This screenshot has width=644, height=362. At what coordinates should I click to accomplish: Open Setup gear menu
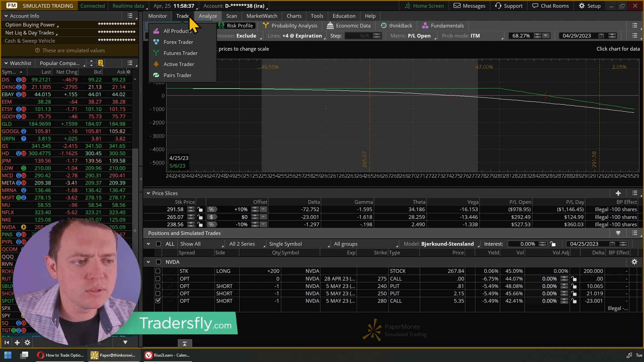tap(590, 6)
